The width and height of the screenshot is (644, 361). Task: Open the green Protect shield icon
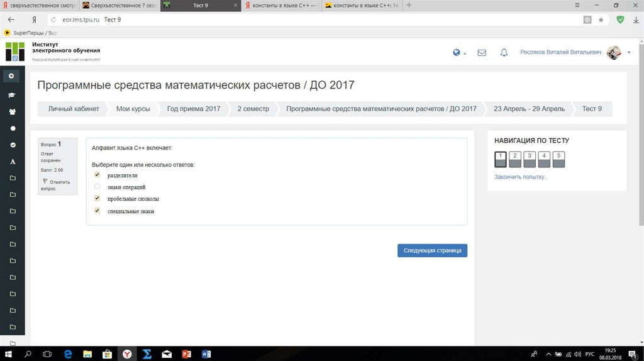pyautogui.click(x=620, y=19)
